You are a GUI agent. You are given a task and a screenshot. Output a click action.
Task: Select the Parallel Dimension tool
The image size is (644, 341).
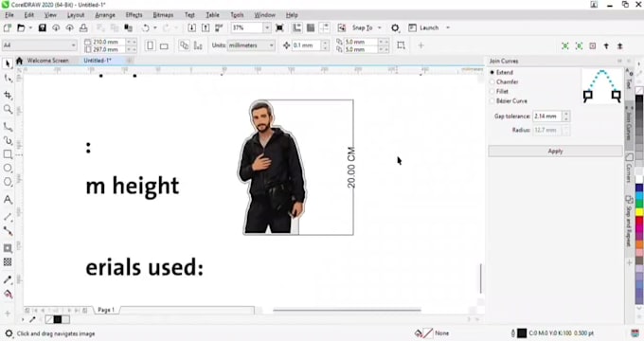8,217
